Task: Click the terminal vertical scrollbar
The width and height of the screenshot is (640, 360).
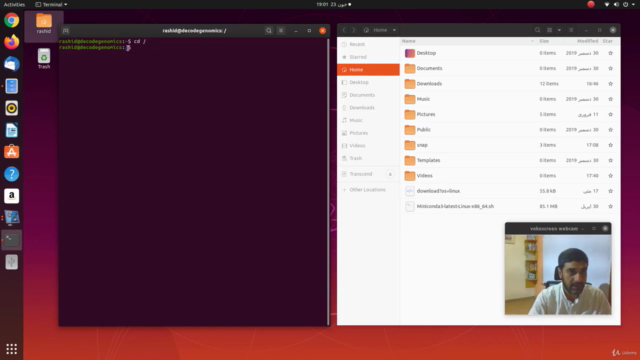Action: pyautogui.click(x=328, y=181)
